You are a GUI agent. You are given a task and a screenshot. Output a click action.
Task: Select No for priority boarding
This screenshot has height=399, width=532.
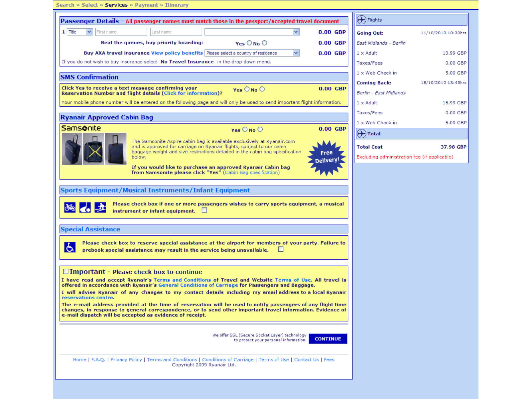click(x=264, y=43)
